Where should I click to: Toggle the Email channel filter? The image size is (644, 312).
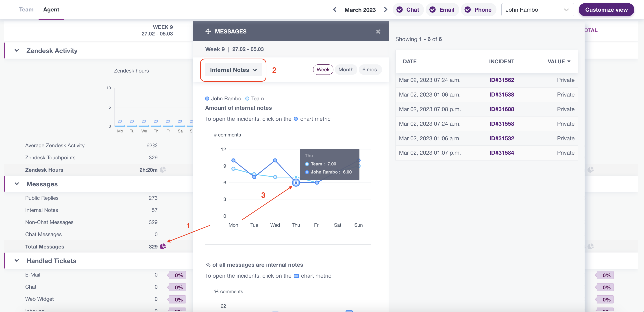pyautogui.click(x=442, y=10)
